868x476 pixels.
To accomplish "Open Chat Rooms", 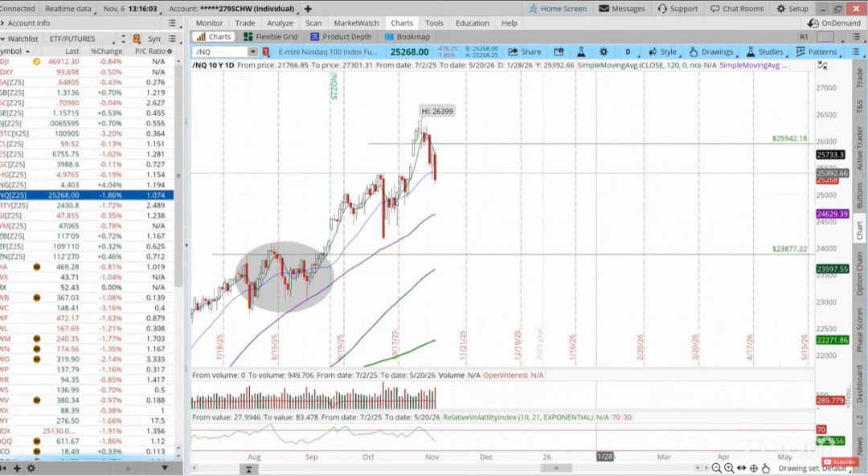I will coord(737,9).
